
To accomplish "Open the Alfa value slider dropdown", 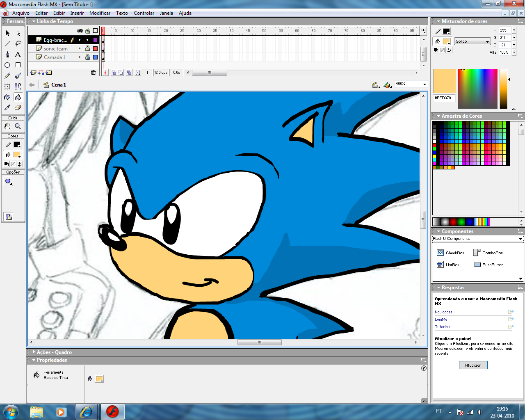I will pyautogui.click(x=514, y=52).
